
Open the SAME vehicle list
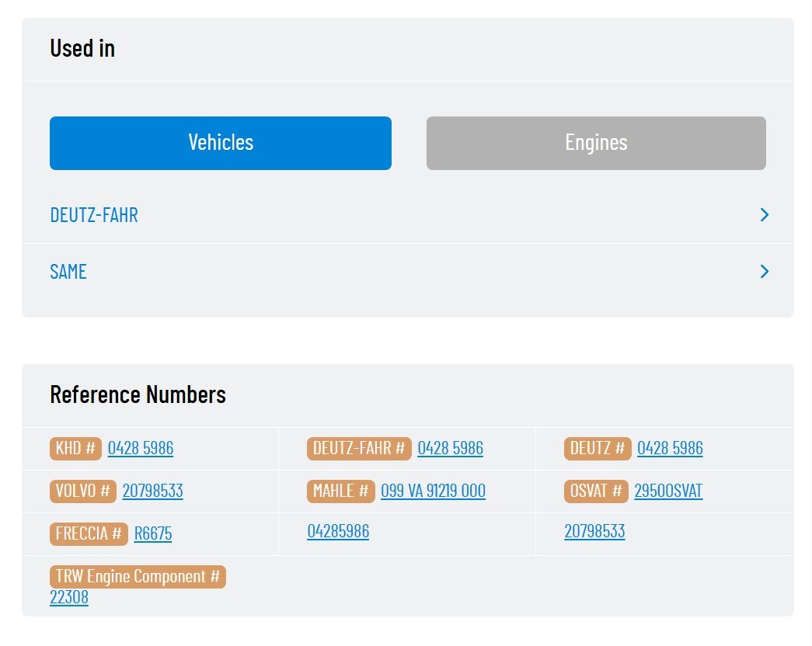(68, 272)
